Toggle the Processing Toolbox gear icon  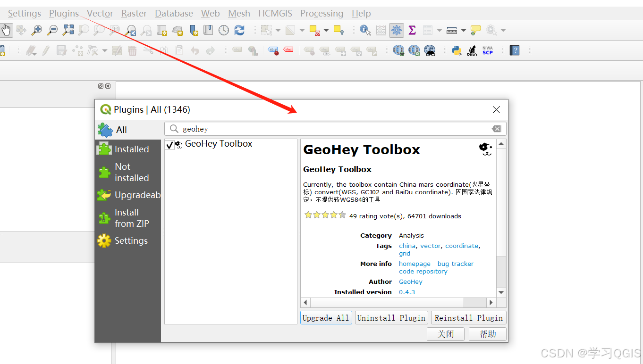(396, 30)
